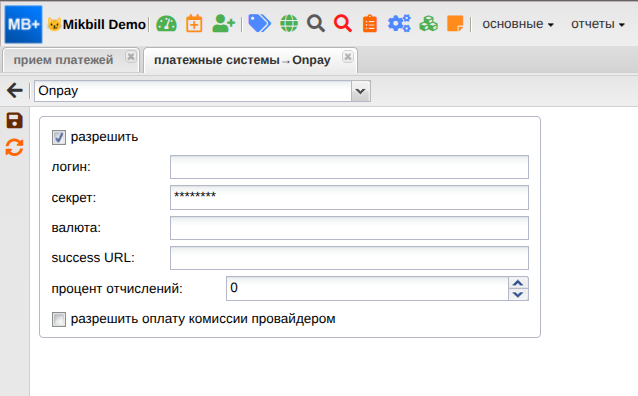Click the orange sticky note icon
The width and height of the screenshot is (638, 396).
455,24
